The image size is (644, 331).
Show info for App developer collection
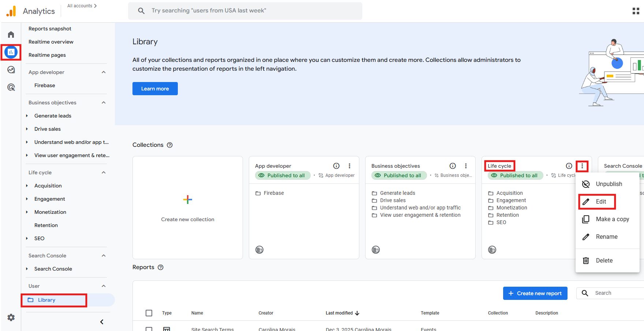[336, 166]
